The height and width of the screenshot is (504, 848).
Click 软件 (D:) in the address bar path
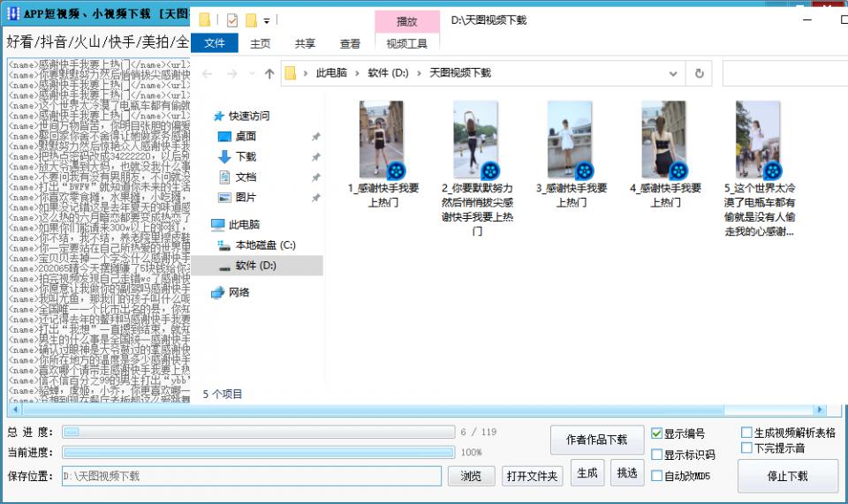click(x=388, y=73)
